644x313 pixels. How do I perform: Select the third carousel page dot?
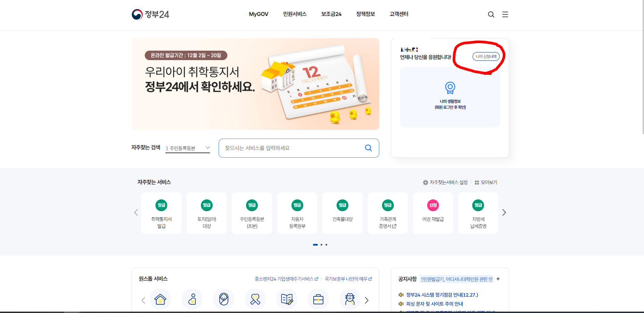[x=326, y=245]
